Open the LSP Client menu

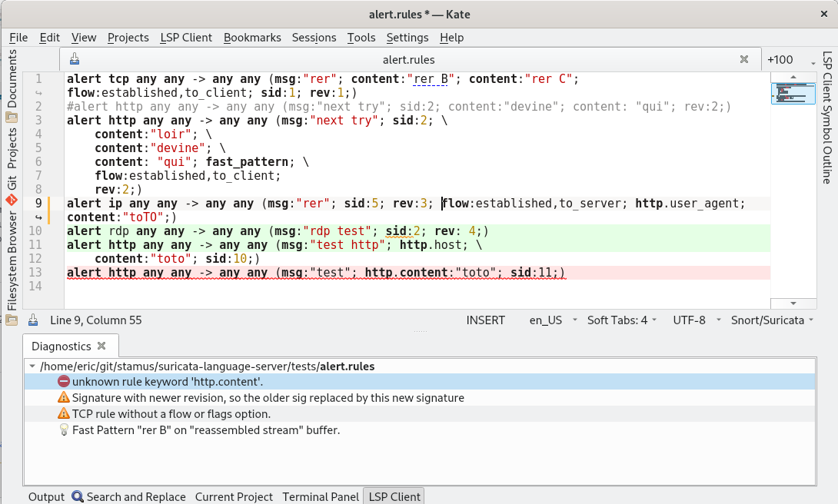pyautogui.click(x=185, y=38)
